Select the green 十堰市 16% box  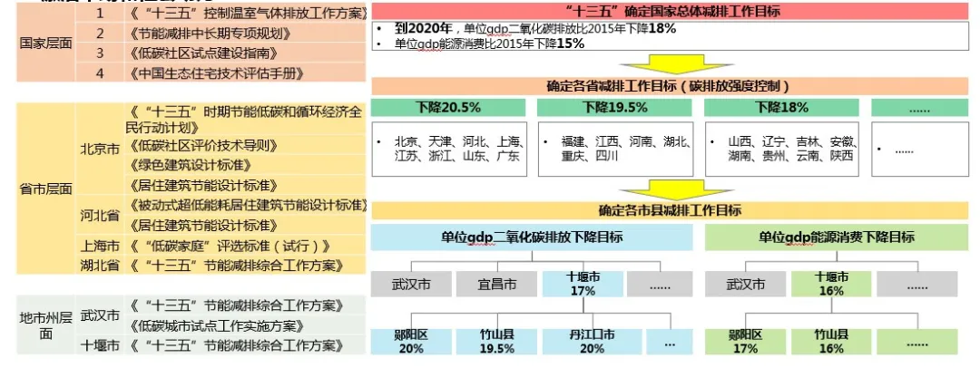pos(831,285)
